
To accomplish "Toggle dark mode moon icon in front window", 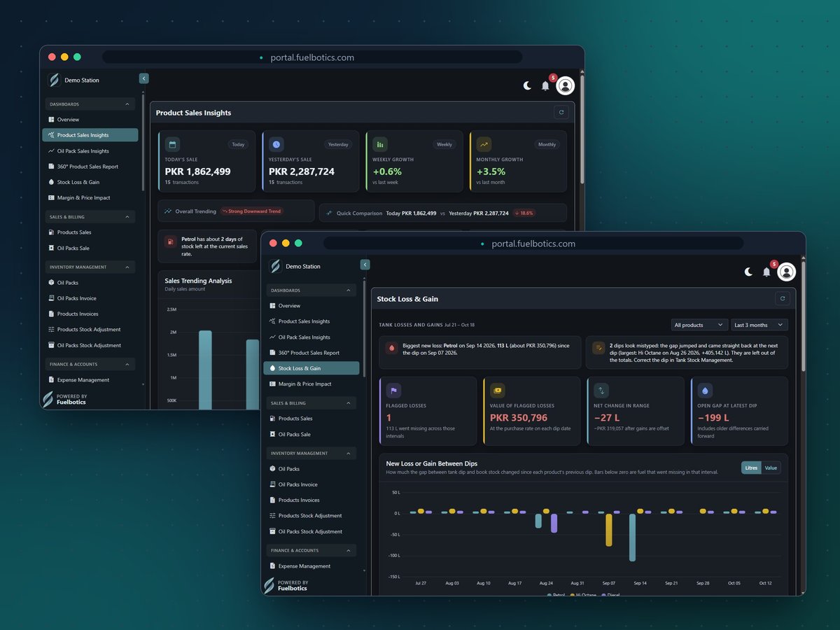I will pyautogui.click(x=748, y=272).
